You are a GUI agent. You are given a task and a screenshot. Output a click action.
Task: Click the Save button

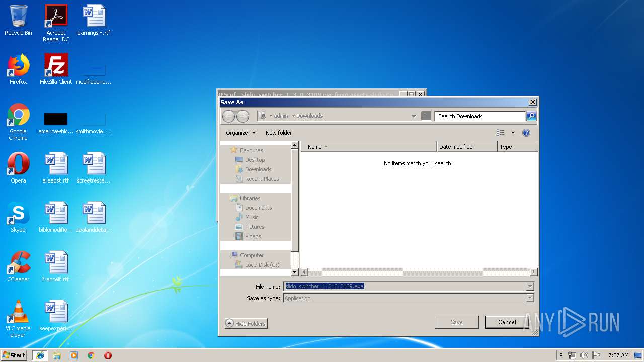tap(456, 322)
